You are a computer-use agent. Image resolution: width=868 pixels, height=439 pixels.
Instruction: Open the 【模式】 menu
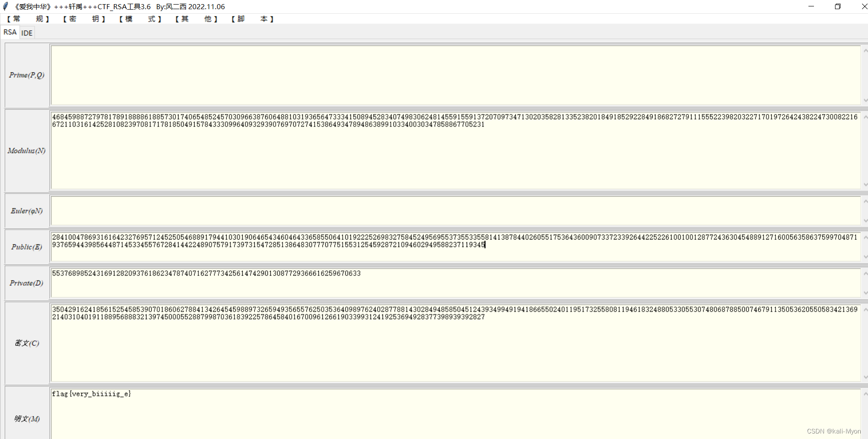pyautogui.click(x=140, y=19)
